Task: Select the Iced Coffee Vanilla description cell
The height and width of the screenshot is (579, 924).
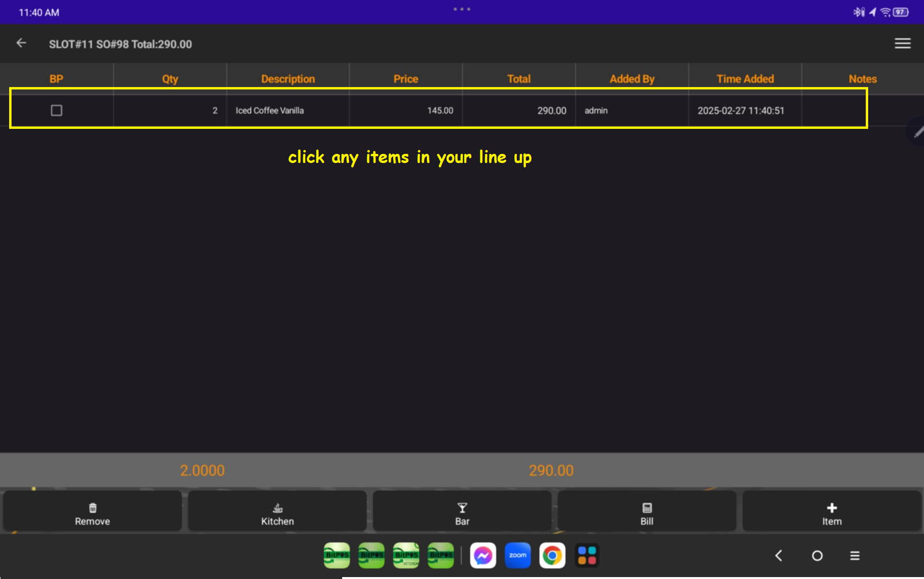Action: click(269, 111)
